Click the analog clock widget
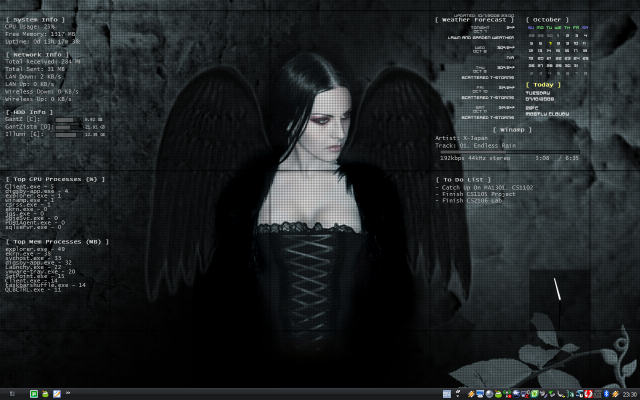The image size is (640, 400). (560, 300)
